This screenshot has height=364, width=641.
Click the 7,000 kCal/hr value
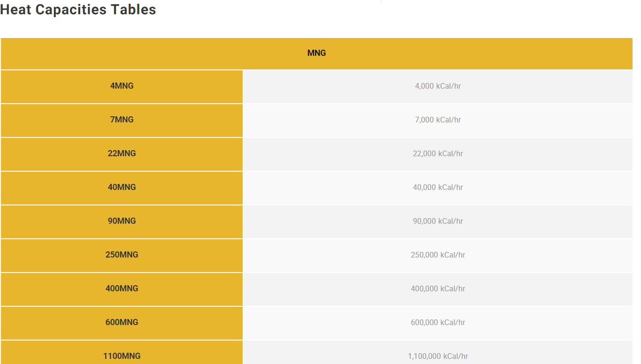(x=438, y=120)
